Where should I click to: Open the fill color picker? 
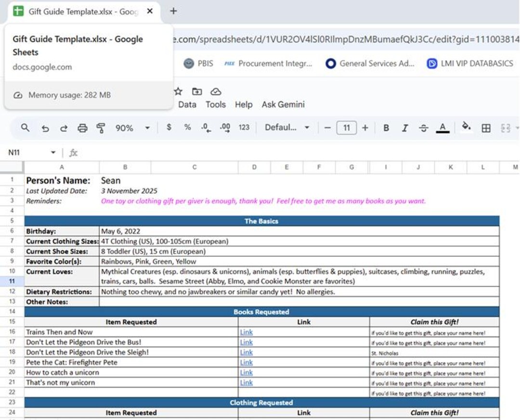(x=467, y=127)
